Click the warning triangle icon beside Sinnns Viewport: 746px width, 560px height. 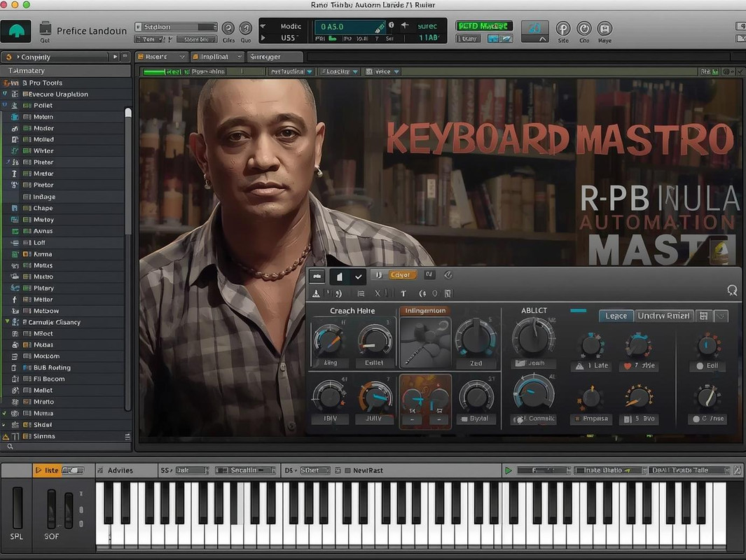[x=6, y=436]
